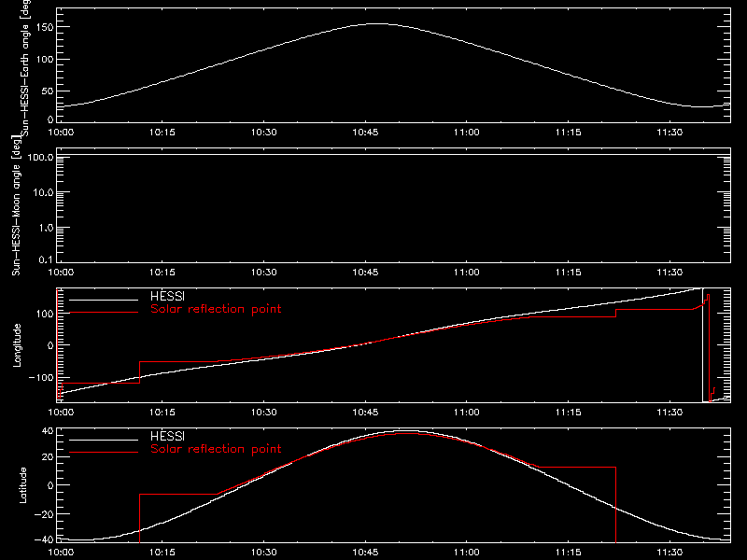The height and width of the screenshot is (560, 747).
Task: Click the 11:30 tick under Longitude plot
Action: click(x=669, y=413)
